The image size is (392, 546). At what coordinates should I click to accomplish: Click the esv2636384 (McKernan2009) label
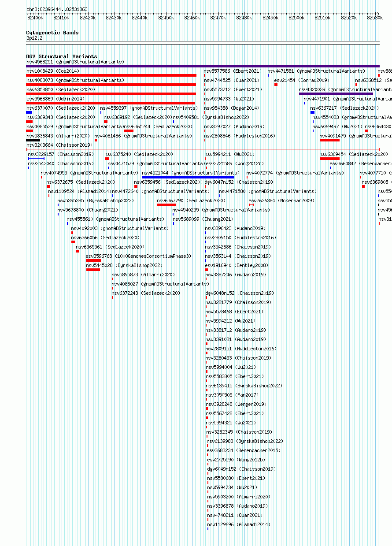click(281, 201)
